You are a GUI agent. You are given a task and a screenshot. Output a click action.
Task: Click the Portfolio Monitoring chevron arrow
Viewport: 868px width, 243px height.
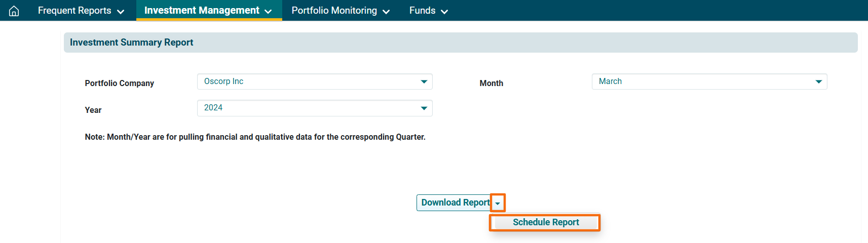[x=386, y=12]
